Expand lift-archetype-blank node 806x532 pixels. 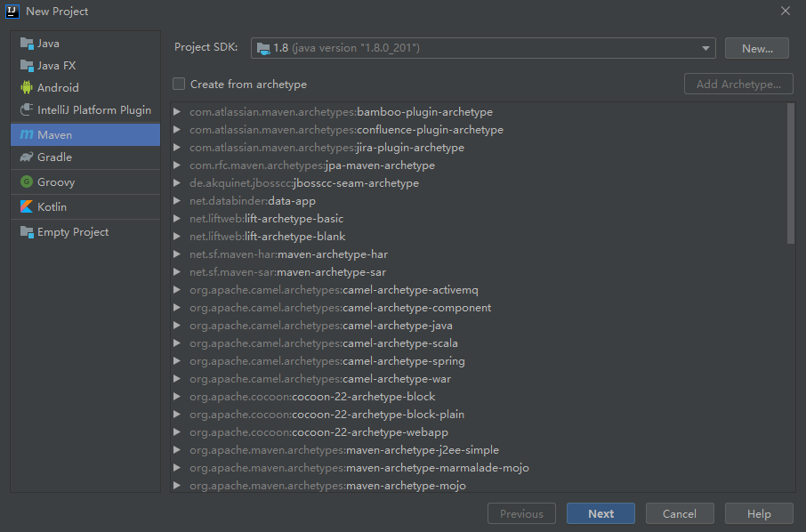177,236
